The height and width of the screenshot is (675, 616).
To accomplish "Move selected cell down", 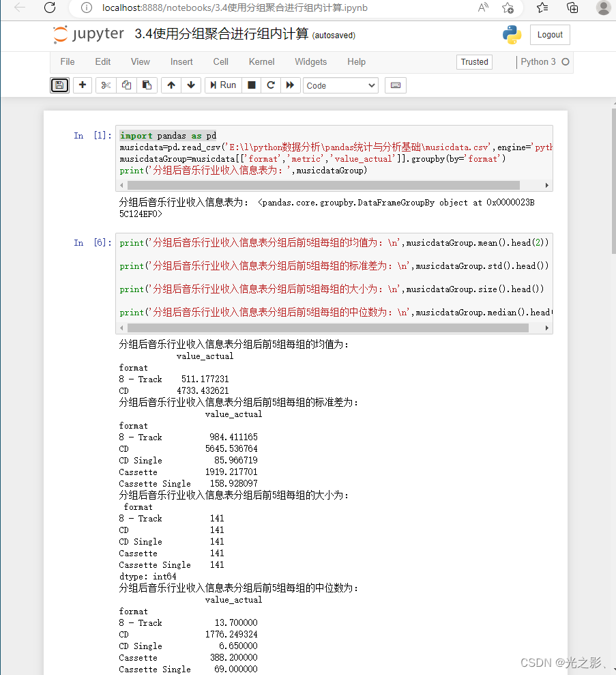I will pos(191,85).
